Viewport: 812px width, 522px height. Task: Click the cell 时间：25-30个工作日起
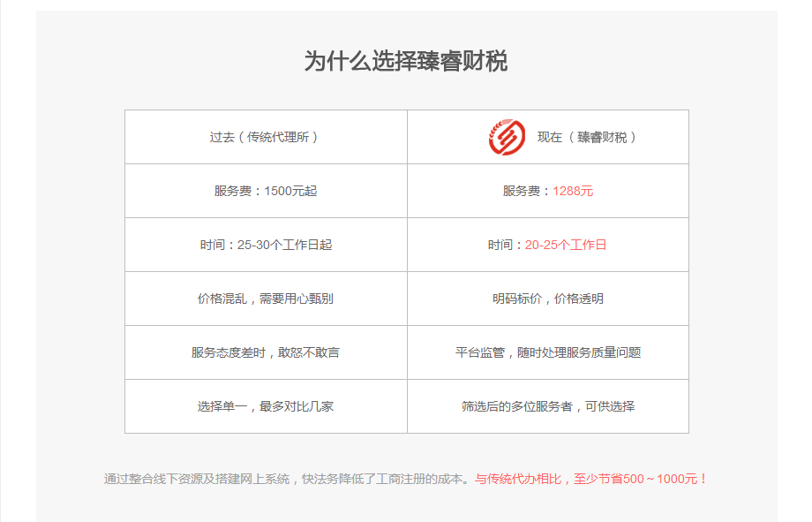pos(267,245)
